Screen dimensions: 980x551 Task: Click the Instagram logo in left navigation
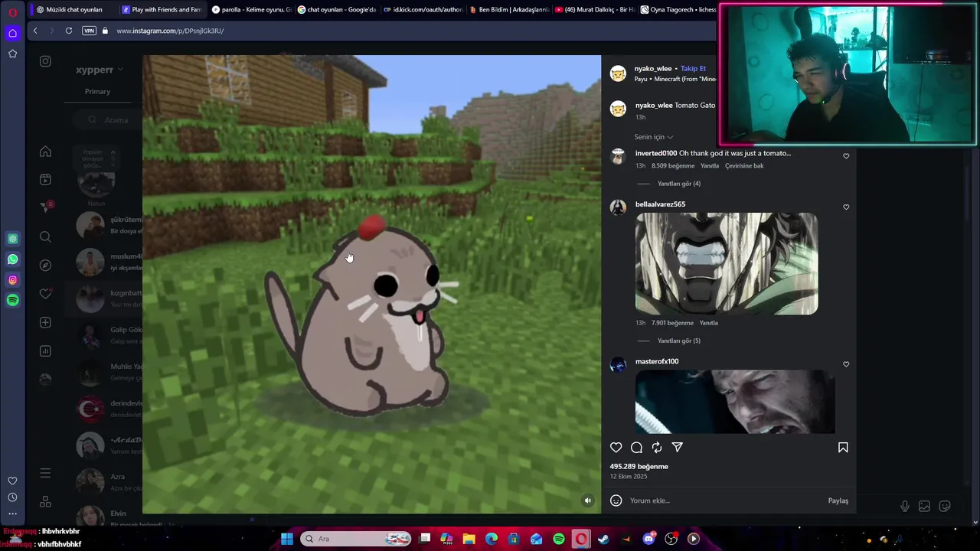pos(45,61)
